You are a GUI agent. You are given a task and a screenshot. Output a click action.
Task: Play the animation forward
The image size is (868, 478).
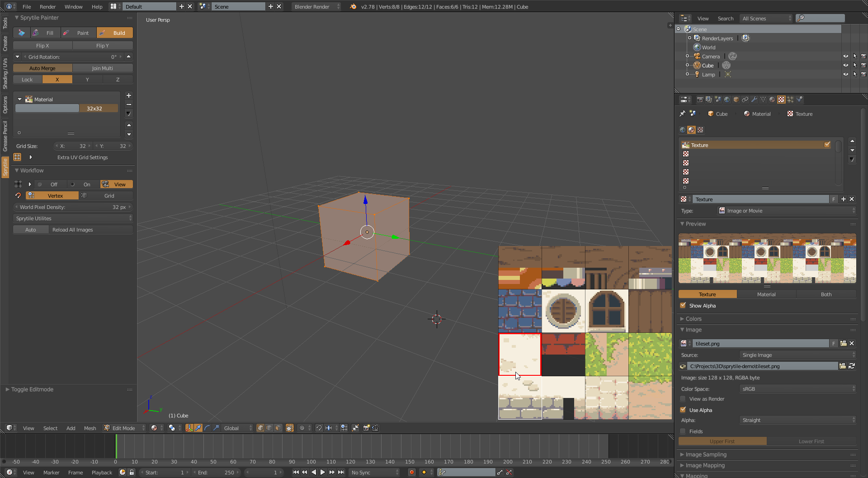(x=323, y=472)
